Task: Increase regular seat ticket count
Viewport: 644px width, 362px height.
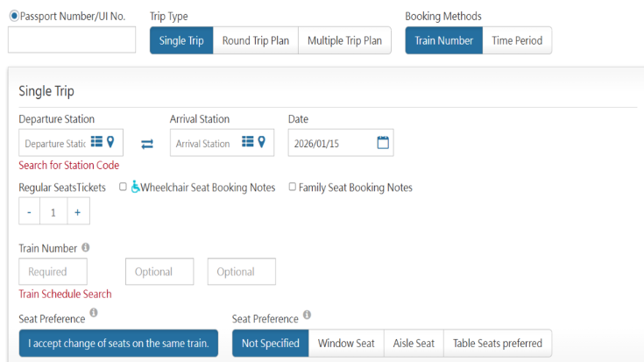Action: [x=79, y=211]
